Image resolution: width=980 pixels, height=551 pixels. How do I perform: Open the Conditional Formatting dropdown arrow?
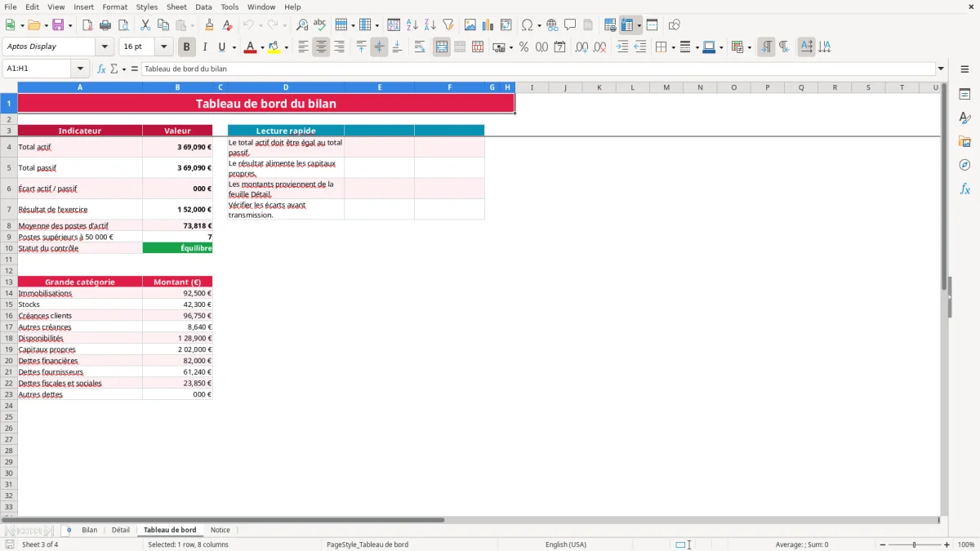749,47
